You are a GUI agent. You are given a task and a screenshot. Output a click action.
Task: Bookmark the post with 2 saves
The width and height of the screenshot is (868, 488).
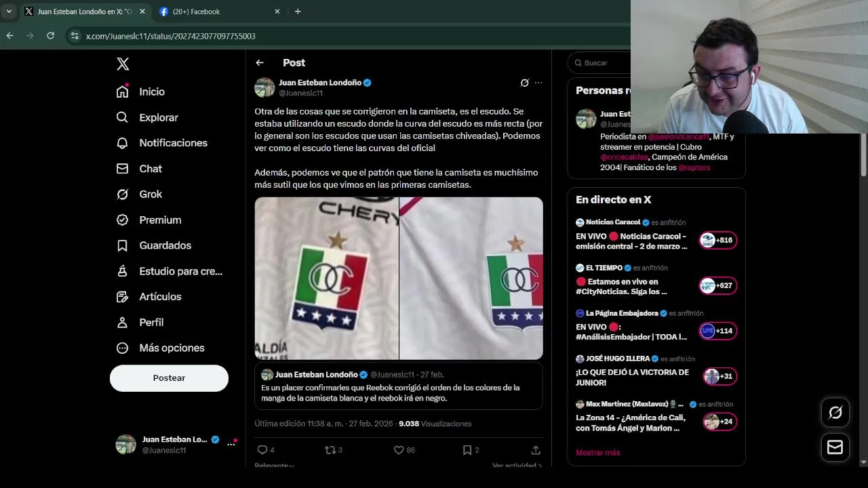[467, 450]
